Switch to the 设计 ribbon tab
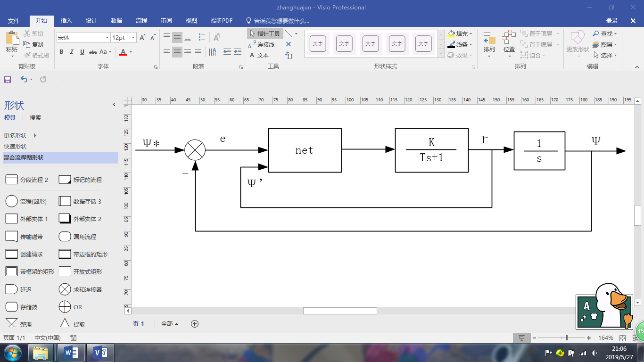The width and height of the screenshot is (644, 362). 91,21
